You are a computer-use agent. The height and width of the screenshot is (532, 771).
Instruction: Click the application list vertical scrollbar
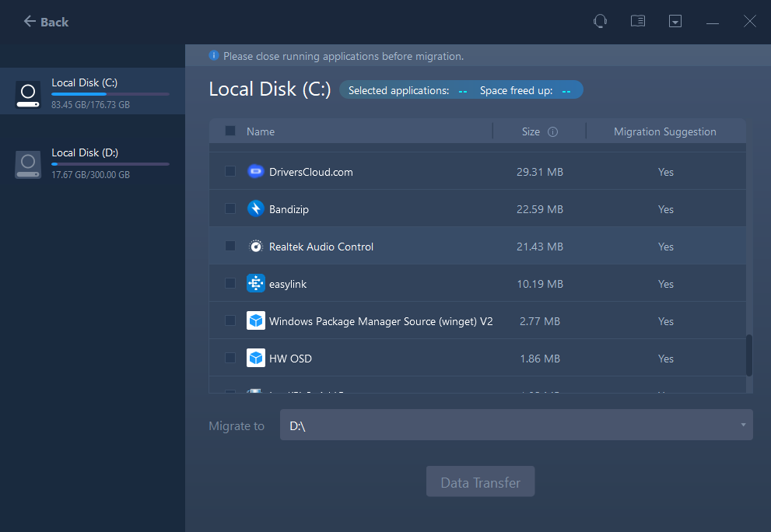pos(749,355)
